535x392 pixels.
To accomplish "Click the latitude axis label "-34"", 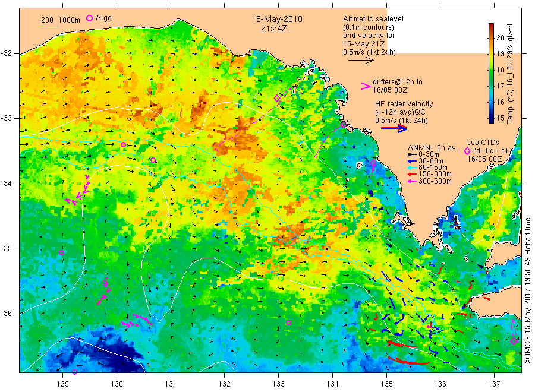I will tap(6, 184).
